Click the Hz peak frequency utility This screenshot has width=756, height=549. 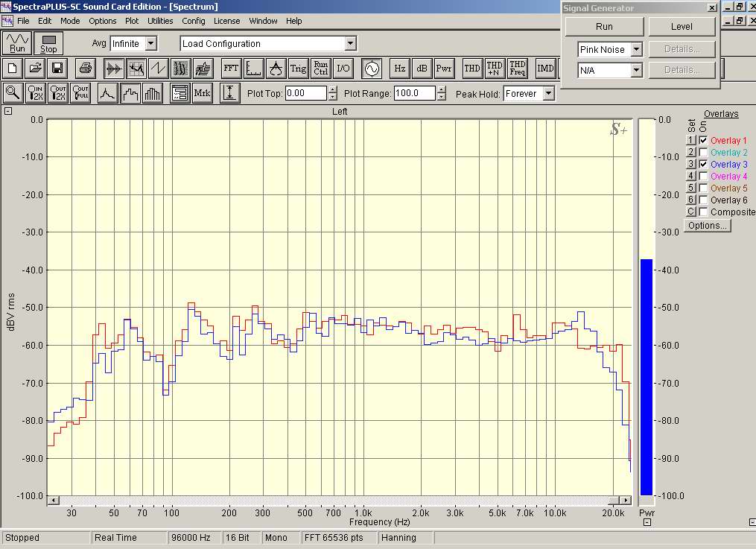[x=400, y=69]
